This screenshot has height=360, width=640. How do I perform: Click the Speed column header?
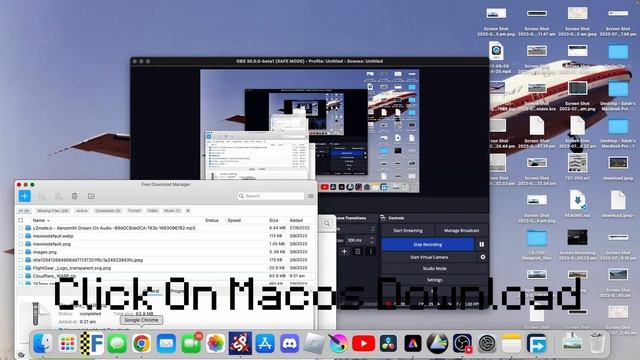(234, 220)
